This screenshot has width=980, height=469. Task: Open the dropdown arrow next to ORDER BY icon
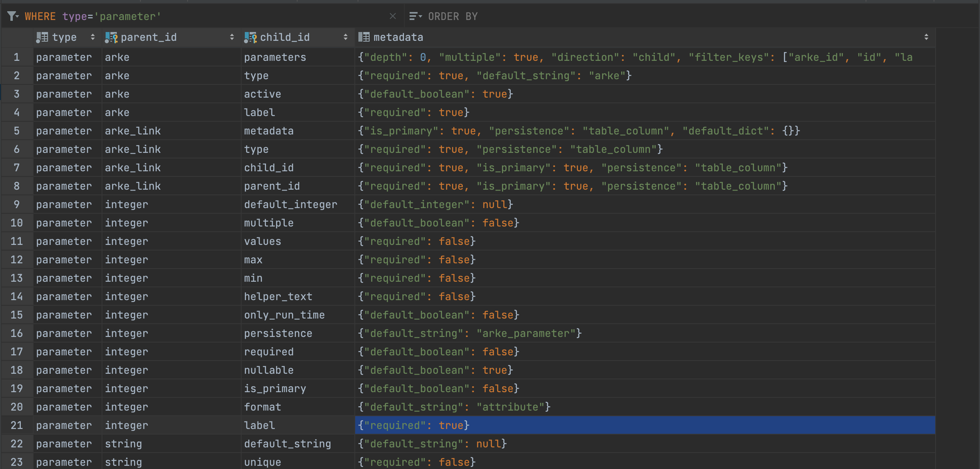point(420,16)
